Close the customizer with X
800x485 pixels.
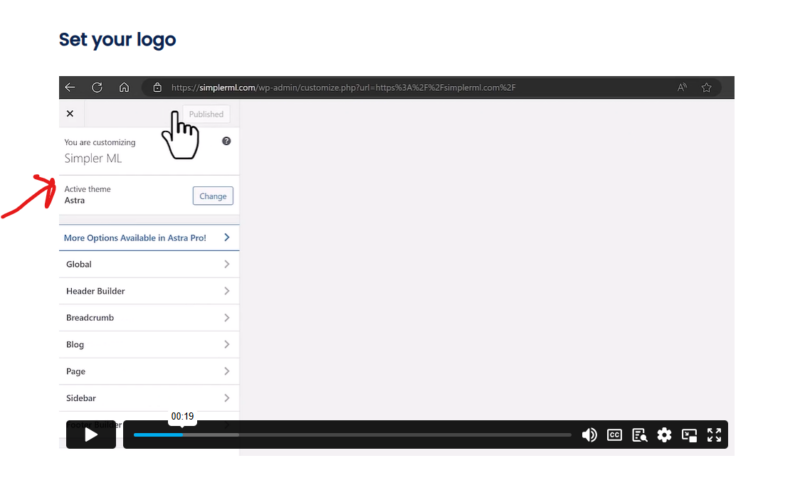pos(70,114)
